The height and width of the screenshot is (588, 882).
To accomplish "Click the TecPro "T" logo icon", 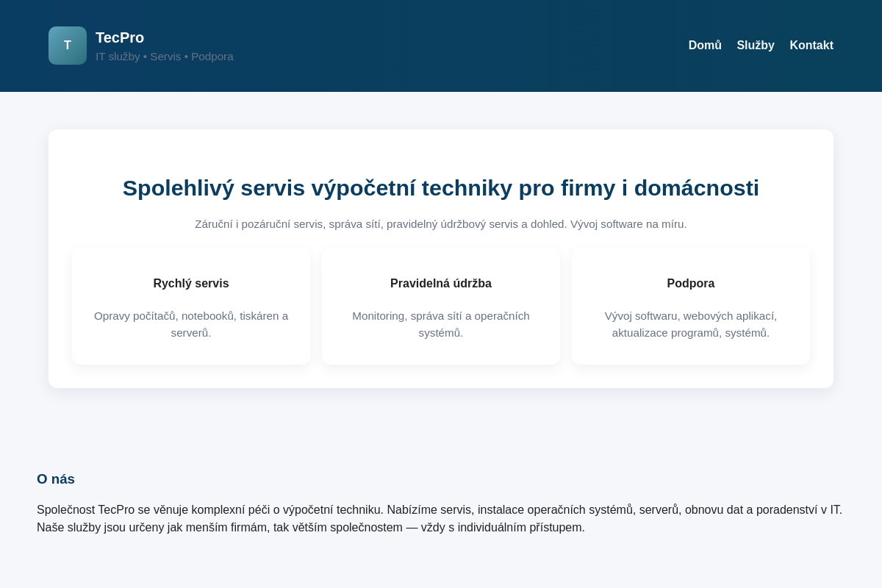I will pos(68,46).
